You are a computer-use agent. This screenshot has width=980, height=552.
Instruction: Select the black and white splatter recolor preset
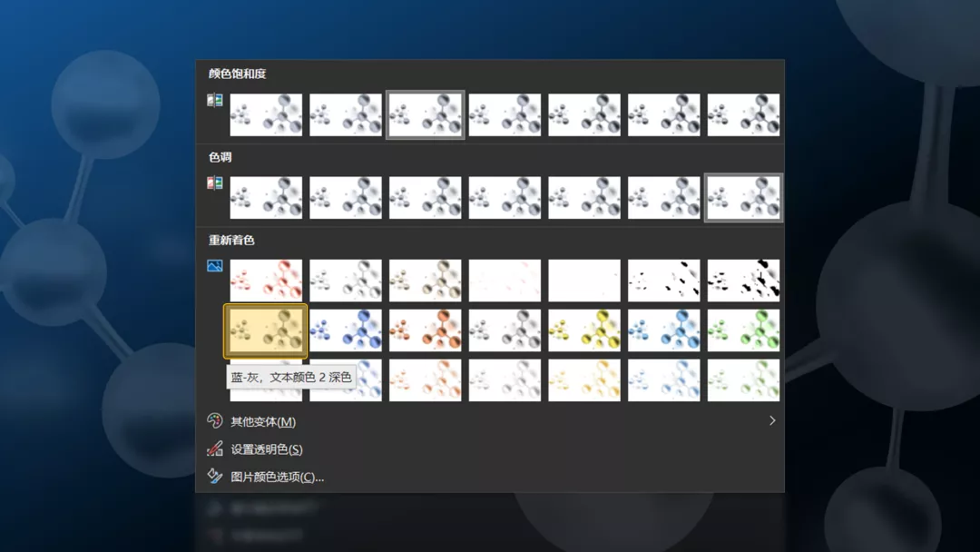(743, 280)
